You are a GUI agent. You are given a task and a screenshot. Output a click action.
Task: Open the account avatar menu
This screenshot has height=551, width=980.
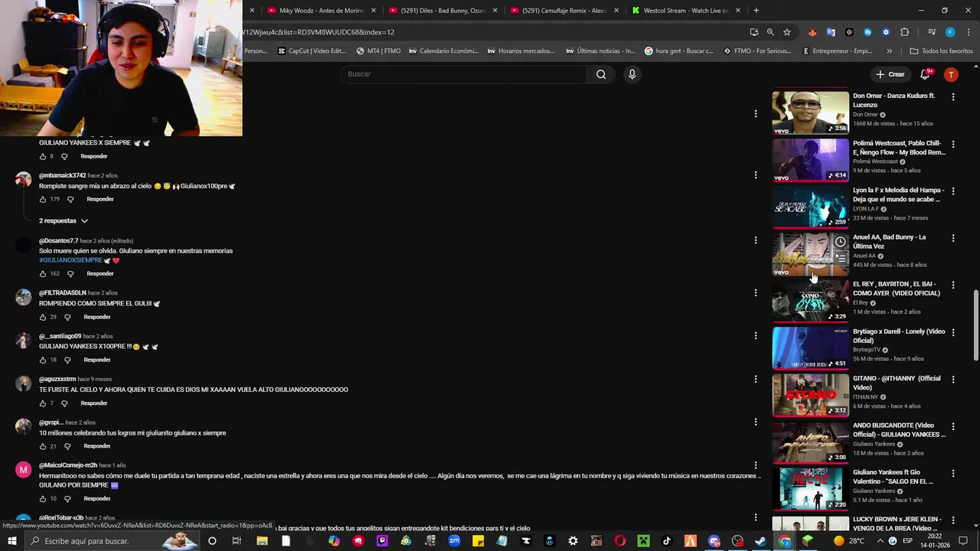pyautogui.click(x=951, y=74)
